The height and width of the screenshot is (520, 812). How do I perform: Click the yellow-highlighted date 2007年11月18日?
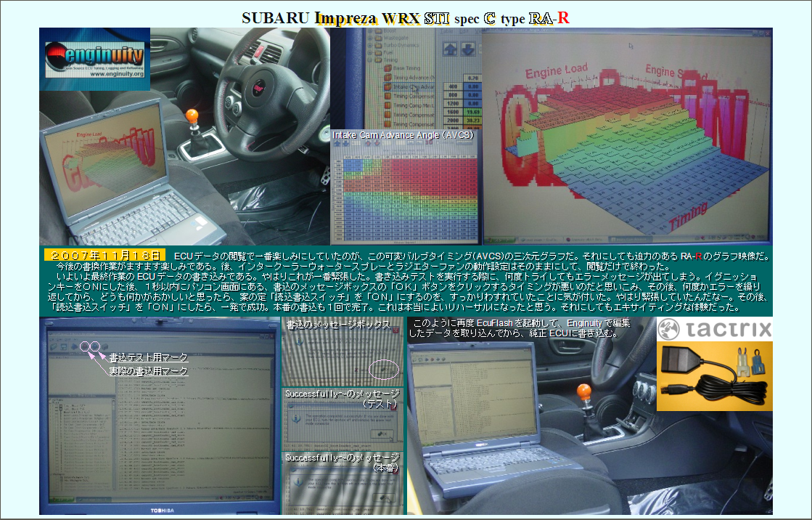(105, 256)
